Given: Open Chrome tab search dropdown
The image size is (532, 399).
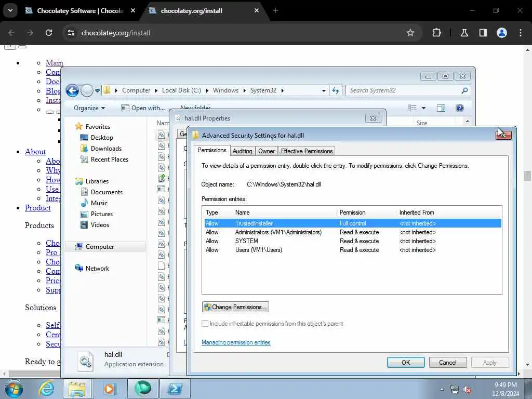Looking at the screenshot, I should pos(10,10).
